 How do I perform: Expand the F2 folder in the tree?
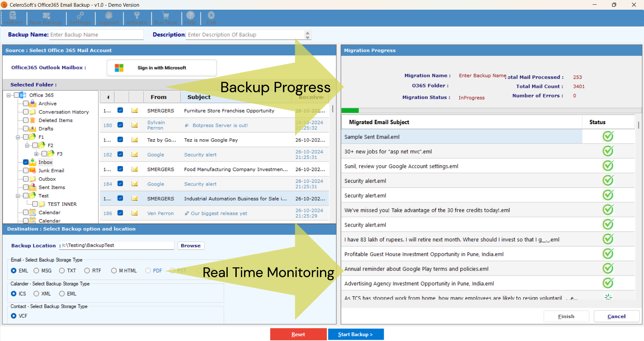27,146
